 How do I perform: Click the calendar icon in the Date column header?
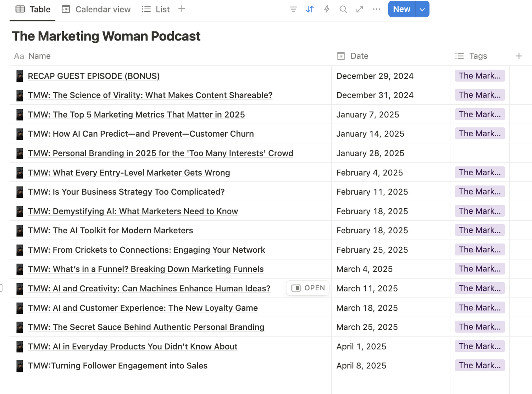tap(341, 56)
